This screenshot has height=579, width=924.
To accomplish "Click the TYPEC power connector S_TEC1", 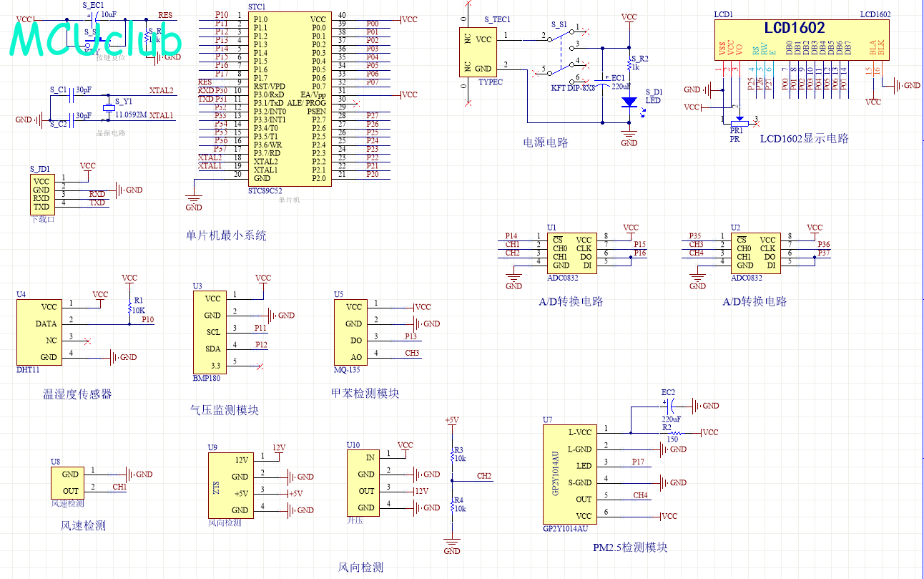I will click(477, 54).
